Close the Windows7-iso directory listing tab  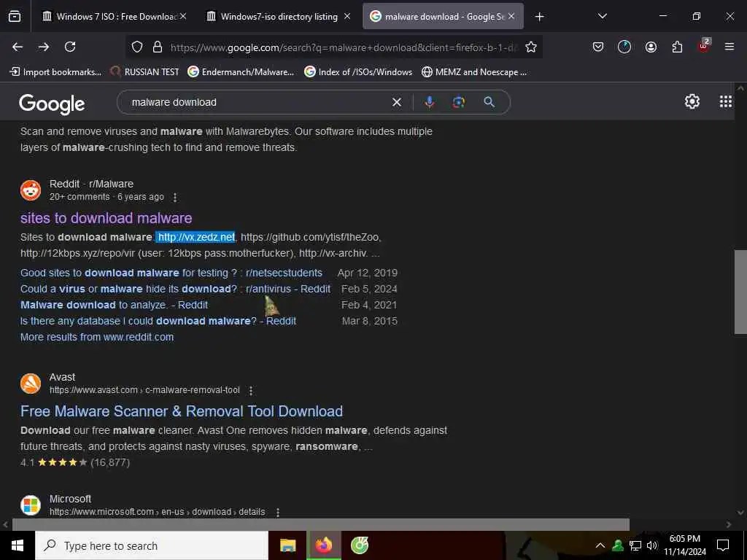[347, 17]
